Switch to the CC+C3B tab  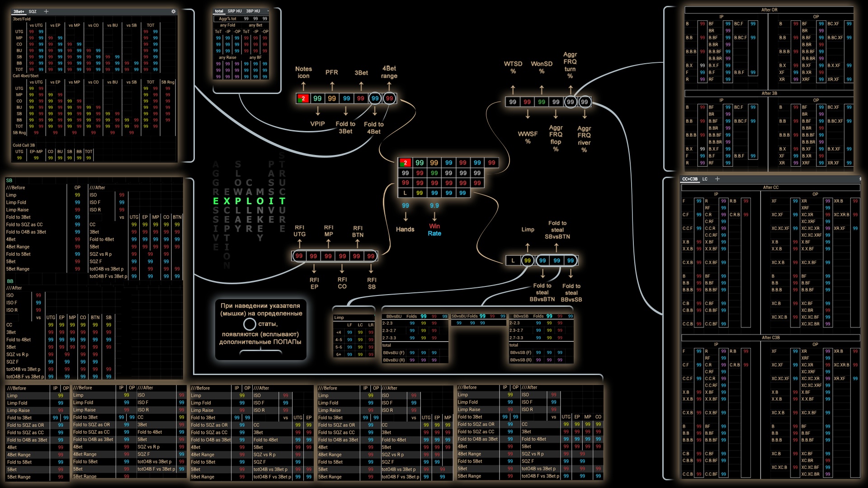[690, 179]
